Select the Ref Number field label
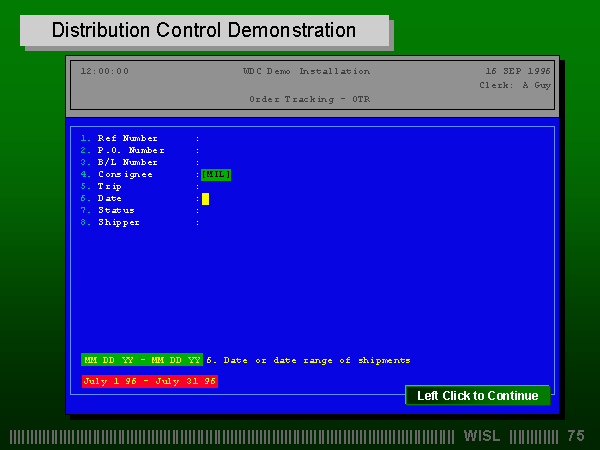 [127, 138]
